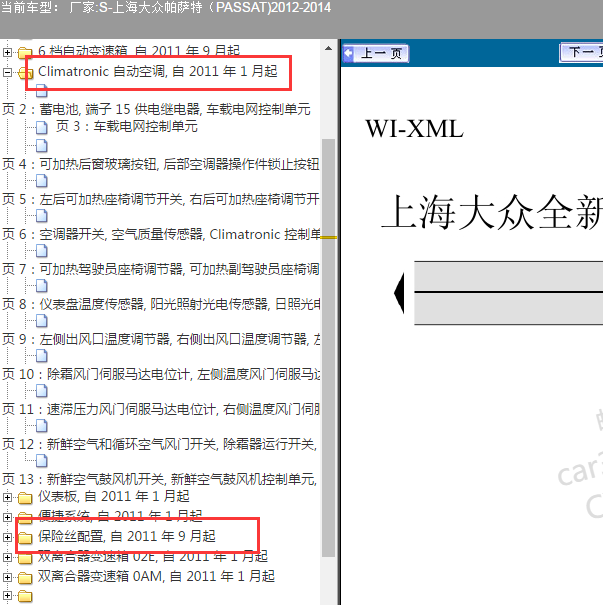Viewport: 603px width, 605px height.
Task: Open 页 6：空调器开关, 空气质量传感器
Action: pyautogui.click(x=161, y=234)
